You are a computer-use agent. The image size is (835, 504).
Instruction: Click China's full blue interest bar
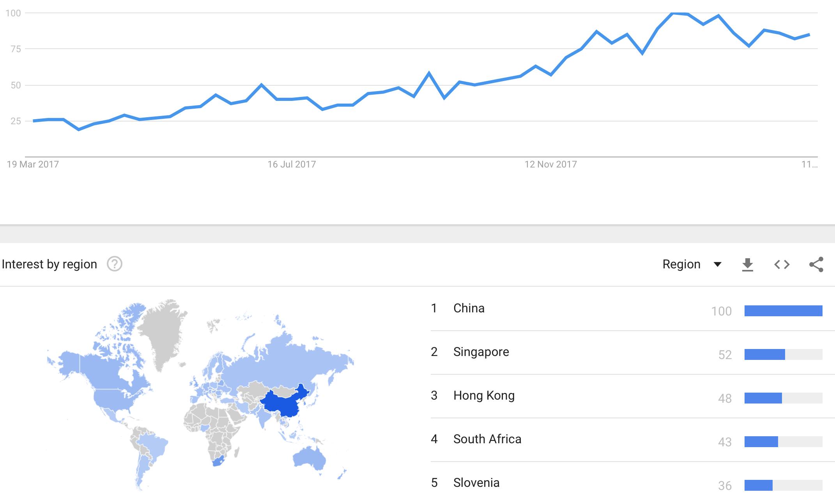[784, 311]
